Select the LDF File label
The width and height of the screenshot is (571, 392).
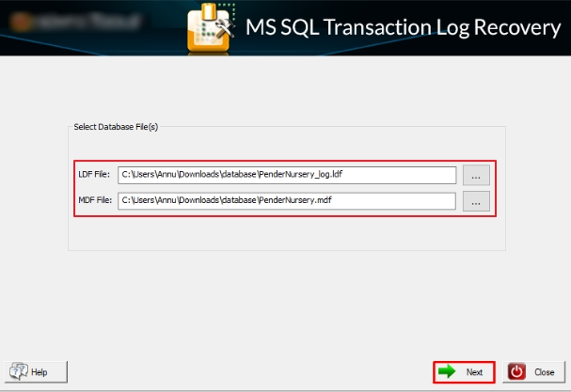94,174
